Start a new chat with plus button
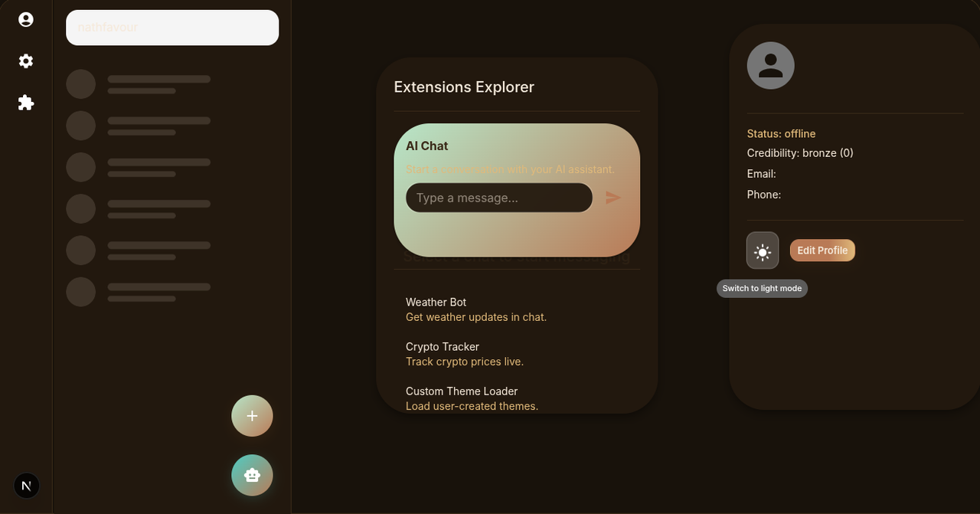Screen dimensions: 980x514 252,416
